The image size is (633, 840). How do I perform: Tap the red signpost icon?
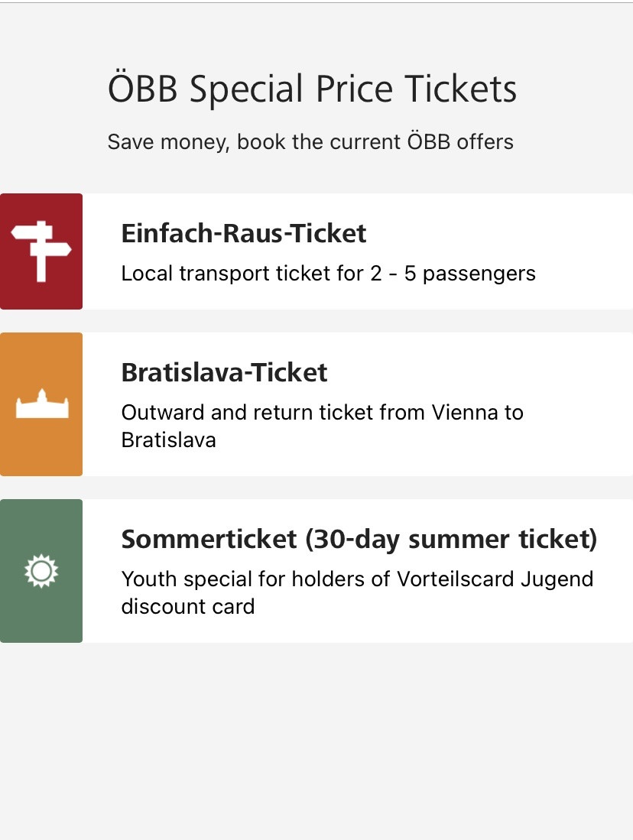point(41,251)
